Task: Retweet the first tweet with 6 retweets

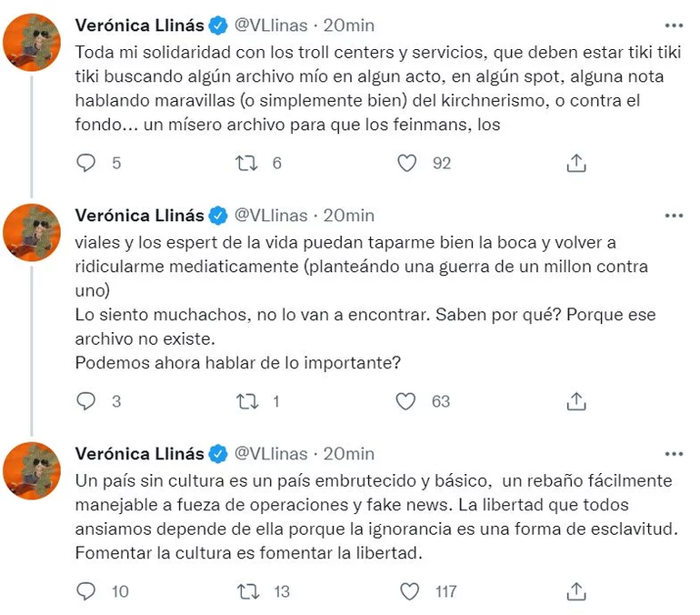Action: (x=246, y=164)
